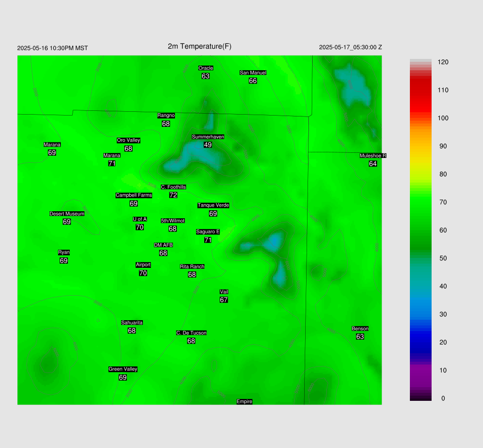
Task: Click the temperature color scale bar
Action: click(x=420, y=230)
